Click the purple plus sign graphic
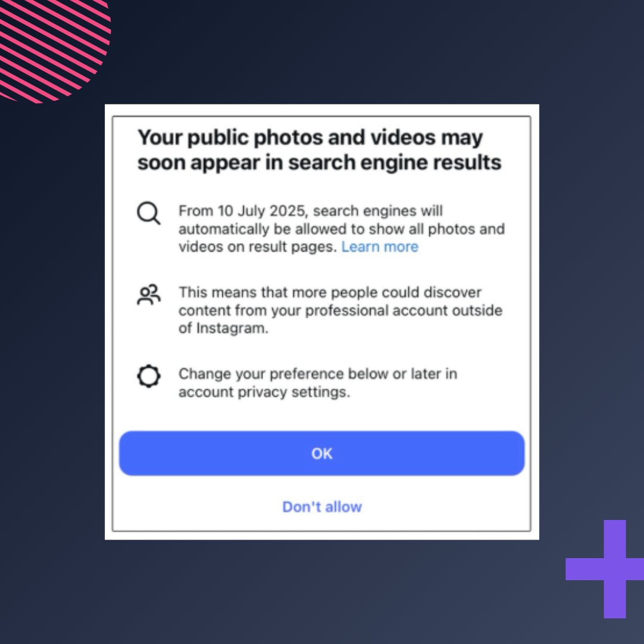 click(605, 569)
